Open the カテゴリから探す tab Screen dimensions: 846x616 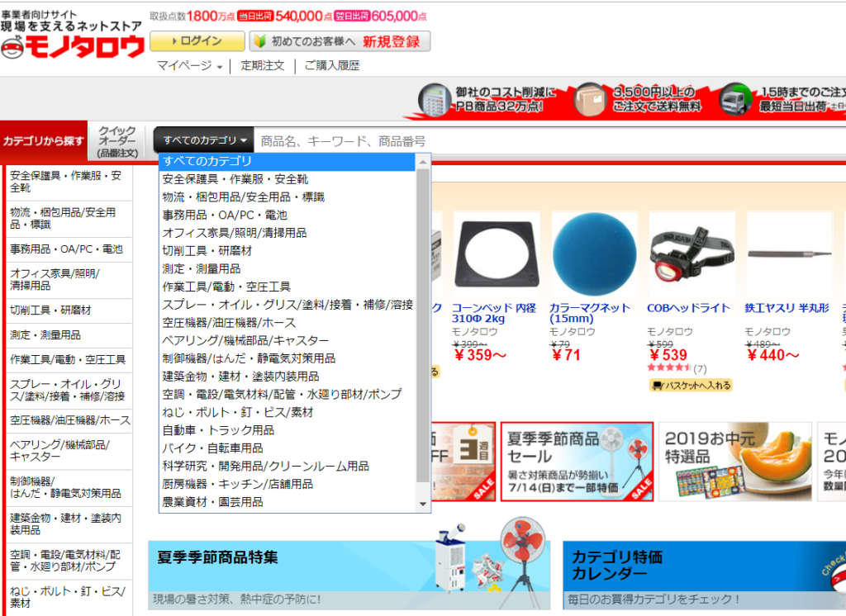tap(44, 141)
